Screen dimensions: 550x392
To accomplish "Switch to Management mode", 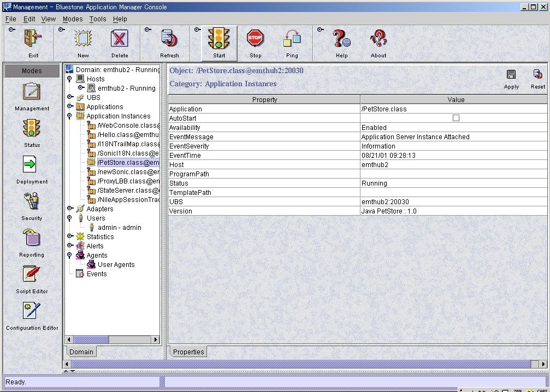I will tap(32, 92).
